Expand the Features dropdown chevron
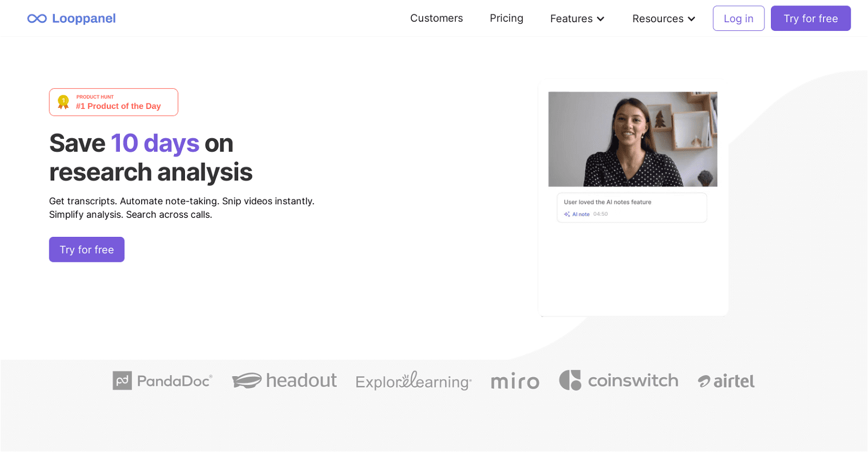Viewport: 868px width, 452px height. [x=601, y=19]
